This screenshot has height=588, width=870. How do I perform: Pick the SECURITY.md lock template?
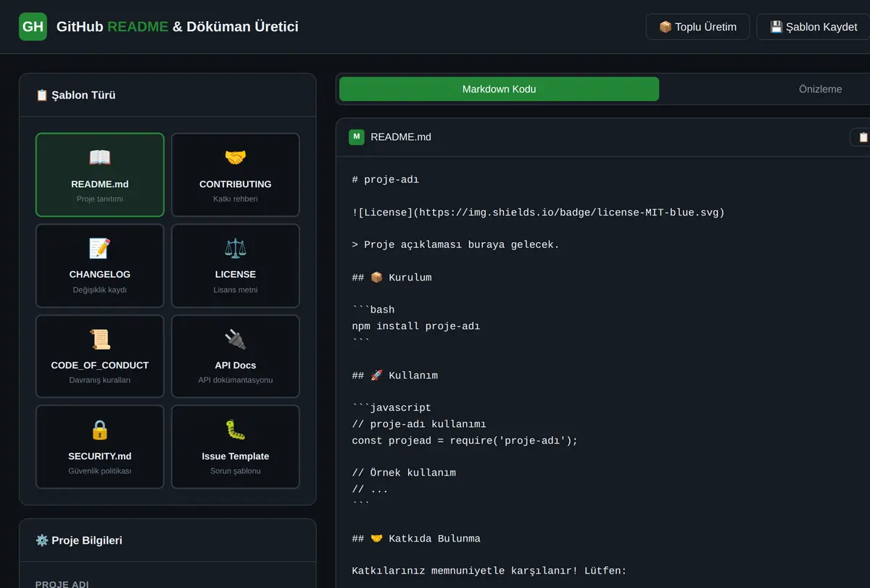pos(100,447)
